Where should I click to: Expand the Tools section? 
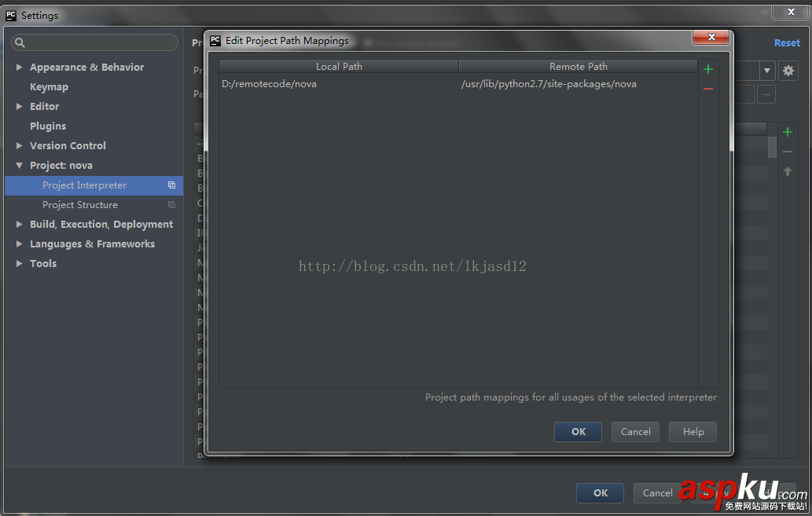pos(18,263)
